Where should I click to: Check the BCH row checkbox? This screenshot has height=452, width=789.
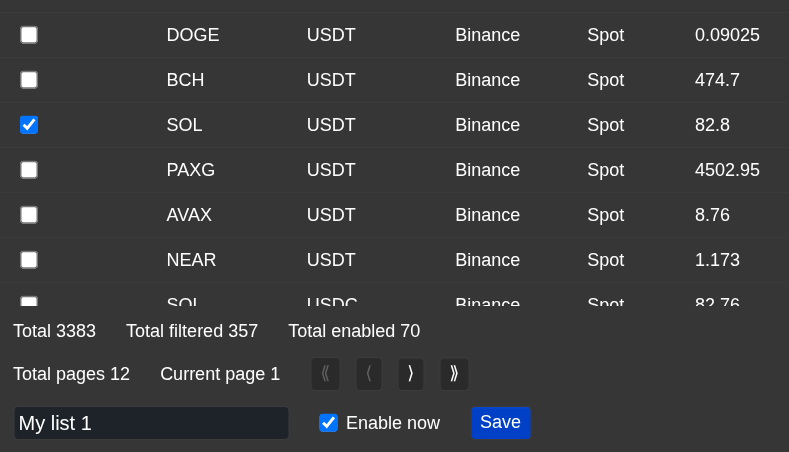click(x=29, y=80)
